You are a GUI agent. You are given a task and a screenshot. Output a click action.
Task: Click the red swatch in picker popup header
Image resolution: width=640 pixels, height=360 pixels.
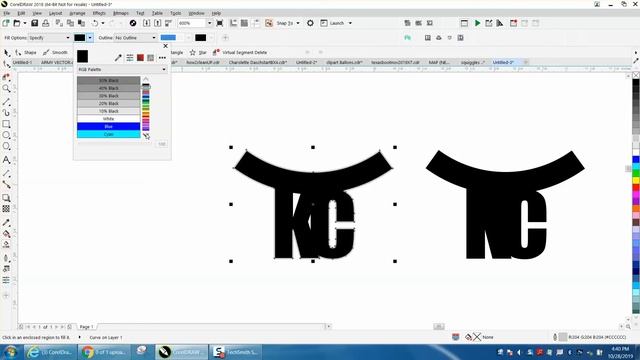point(140,58)
